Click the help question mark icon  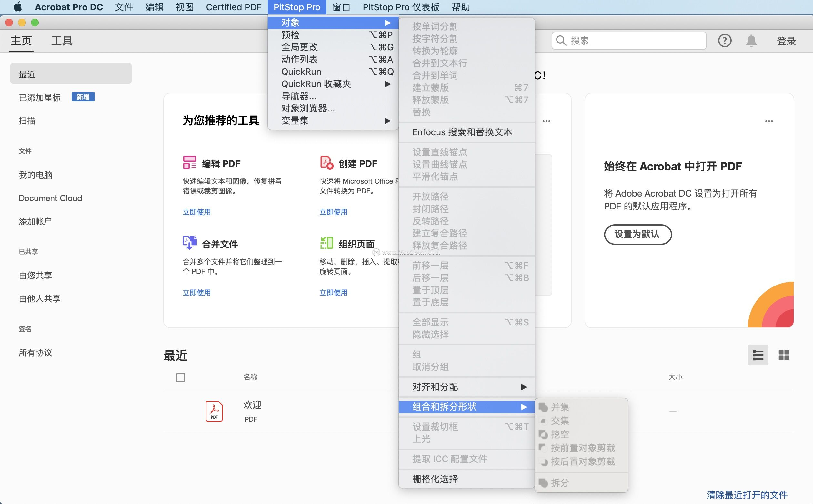(725, 40)
